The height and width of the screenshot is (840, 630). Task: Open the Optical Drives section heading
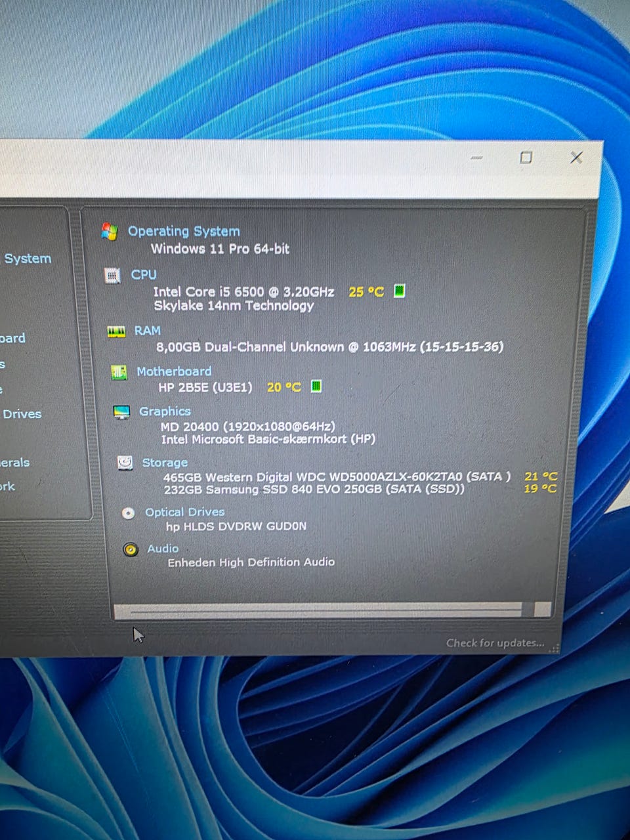(185, 512)
